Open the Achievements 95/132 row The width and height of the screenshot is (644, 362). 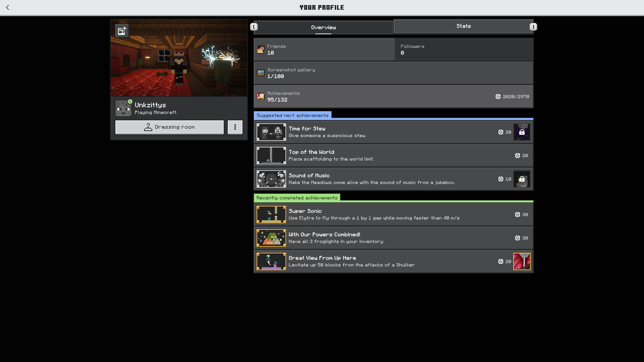393,97
